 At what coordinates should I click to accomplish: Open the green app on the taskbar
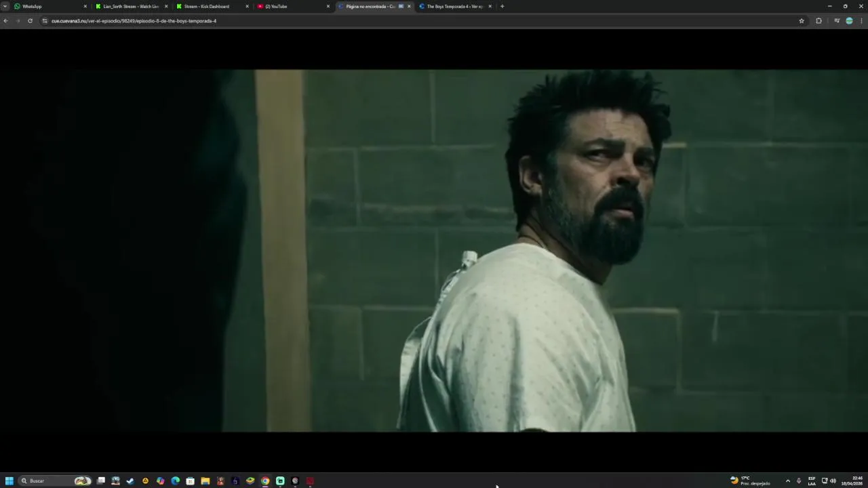coord(280,481)
